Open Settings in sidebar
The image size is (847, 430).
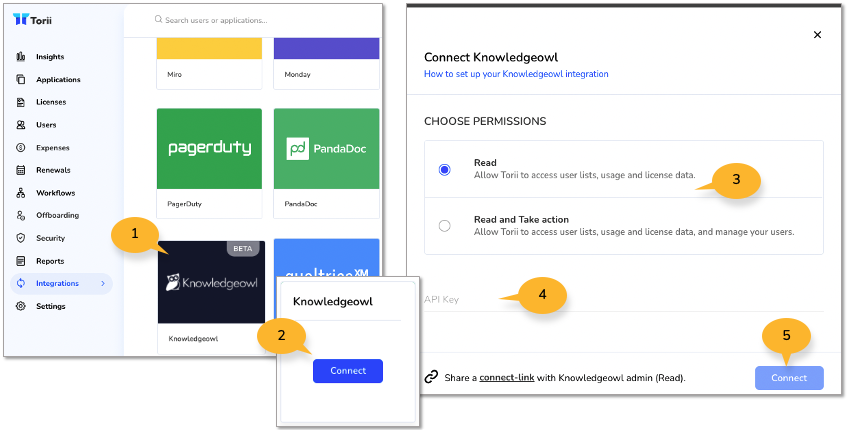pos(51,306)
